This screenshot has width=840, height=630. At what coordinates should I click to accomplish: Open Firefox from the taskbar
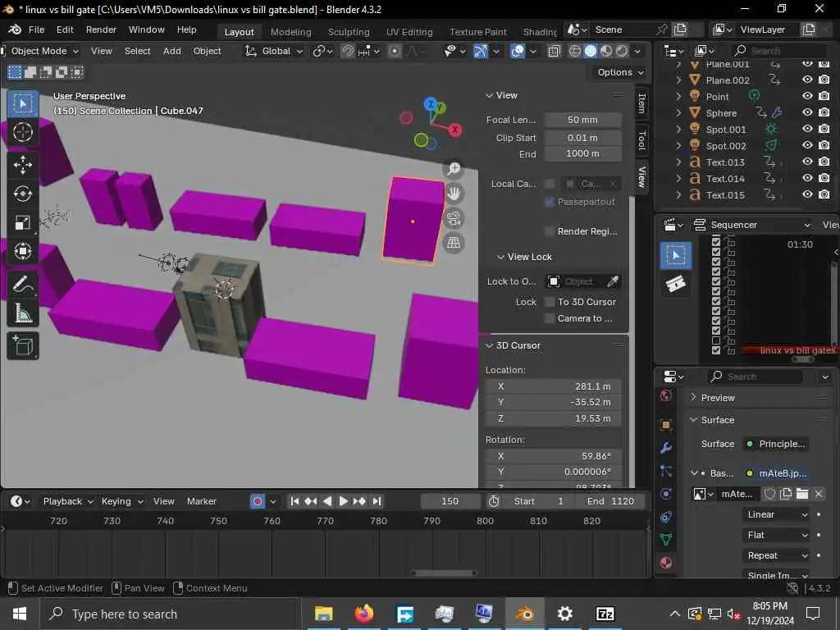(x=364, y=614)
